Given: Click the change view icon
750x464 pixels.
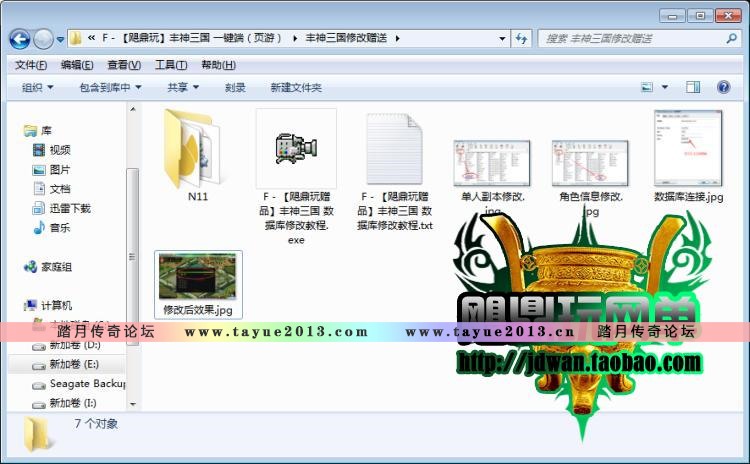Looking at the screenshot, I should tap(647, 87).
